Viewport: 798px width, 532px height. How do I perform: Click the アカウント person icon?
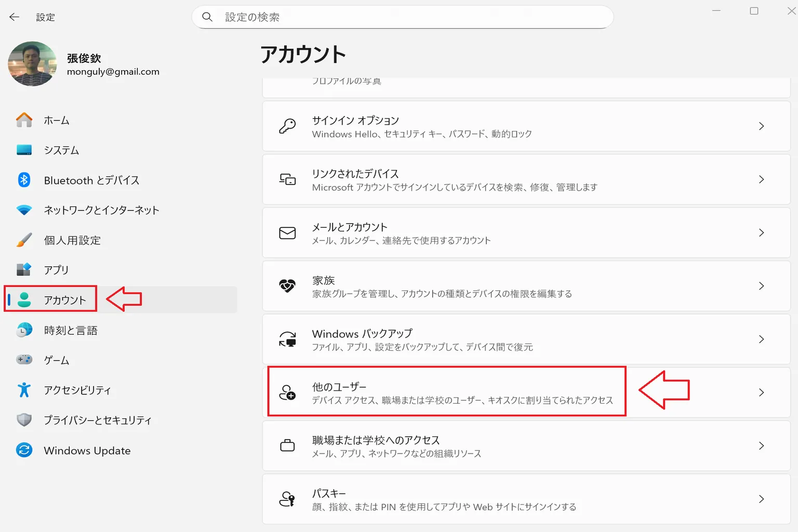tap(24, 300)
